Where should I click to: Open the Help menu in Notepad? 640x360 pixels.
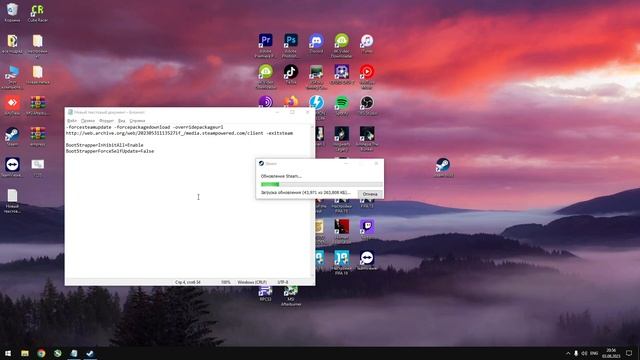tap(137, 121)
